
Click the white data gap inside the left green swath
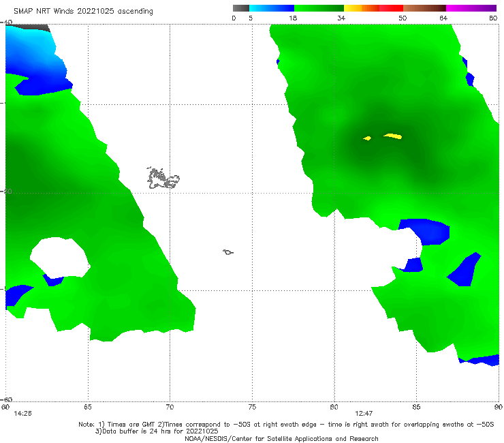click(61, 257)
